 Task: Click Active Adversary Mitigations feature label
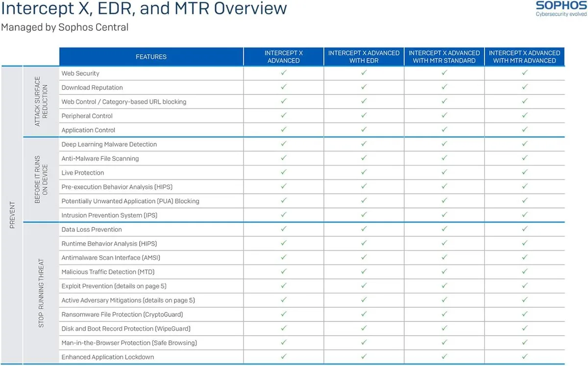(x=128, y=300)
